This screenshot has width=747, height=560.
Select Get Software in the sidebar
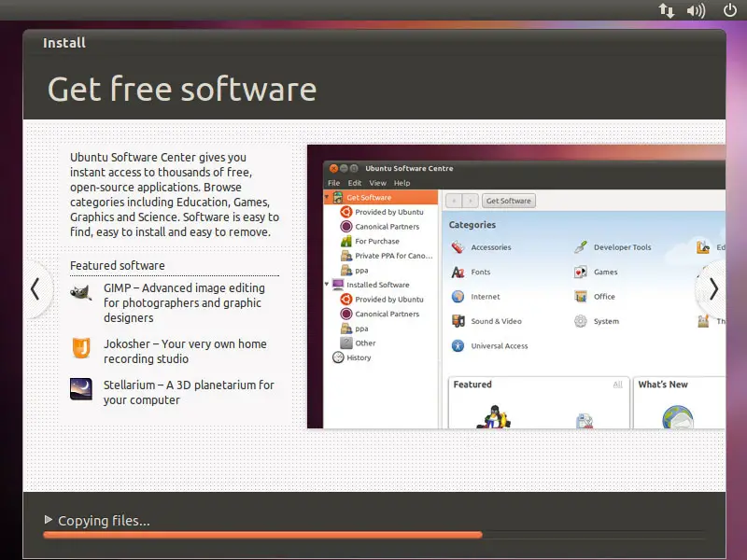tap(381, 197)
